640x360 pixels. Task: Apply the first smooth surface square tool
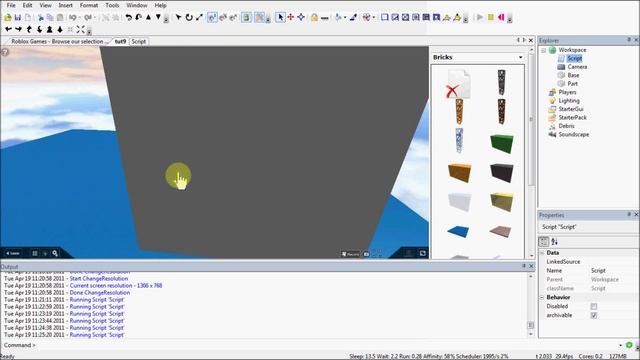pyautogui.click(x=384, y=18)
